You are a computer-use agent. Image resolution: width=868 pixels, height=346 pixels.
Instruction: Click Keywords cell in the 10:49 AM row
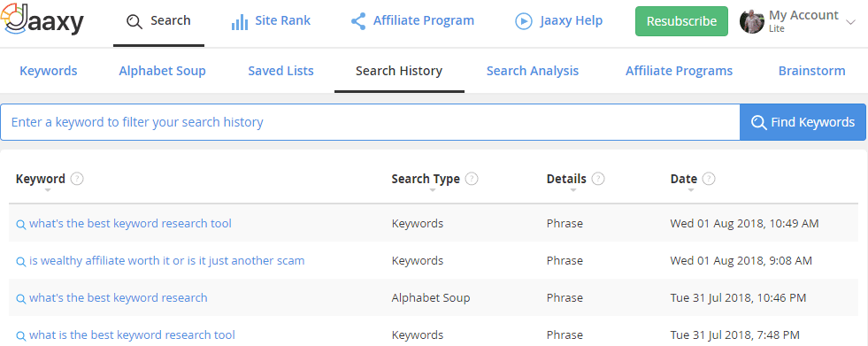point(418,223)
